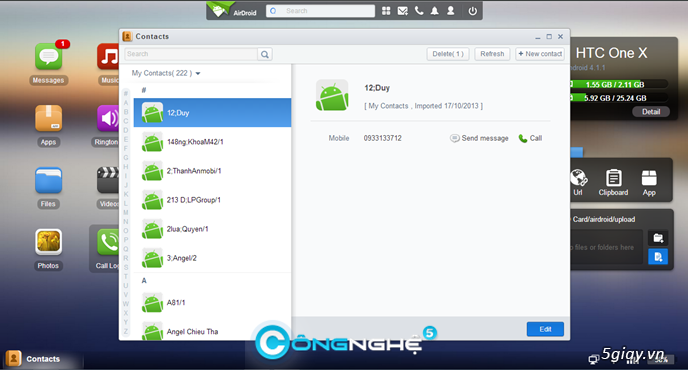
Task: Open the Videos clapperboard icon
Action: click(x=108, y=180)
